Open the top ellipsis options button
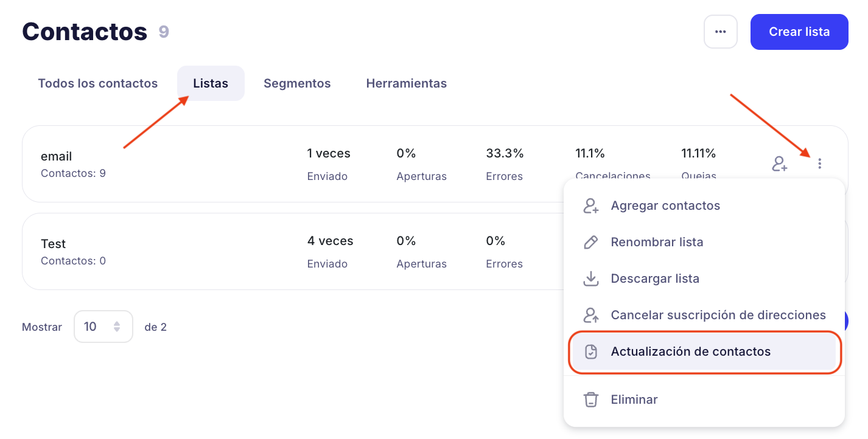868x439 pixels. [720, 32]
